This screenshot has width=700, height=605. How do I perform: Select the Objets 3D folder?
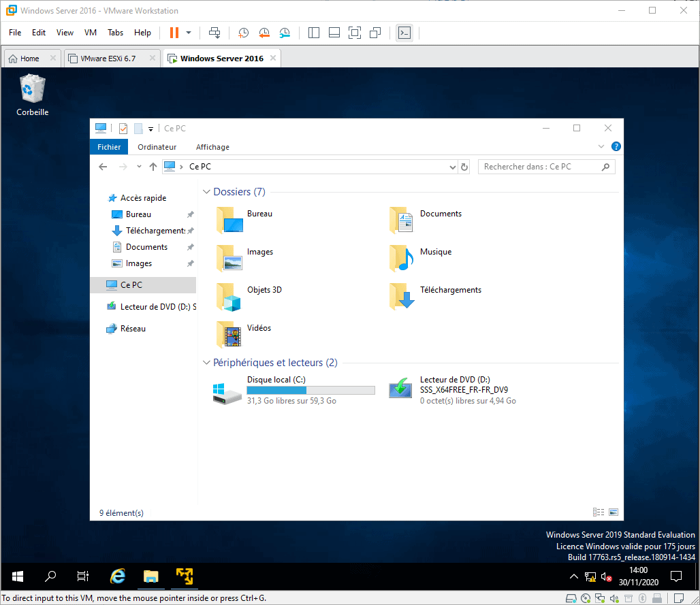pos(249,296)
